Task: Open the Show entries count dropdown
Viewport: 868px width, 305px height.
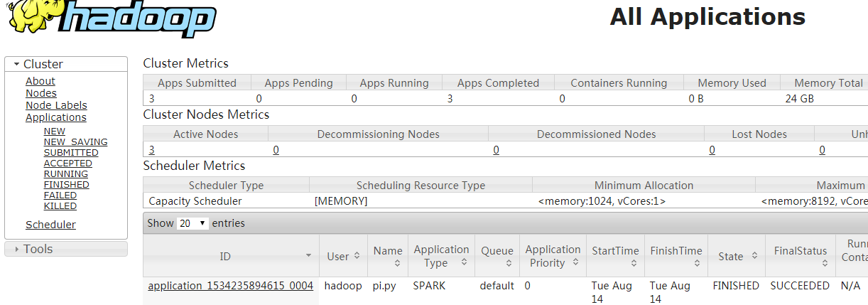Action: (x=192, y=223)
